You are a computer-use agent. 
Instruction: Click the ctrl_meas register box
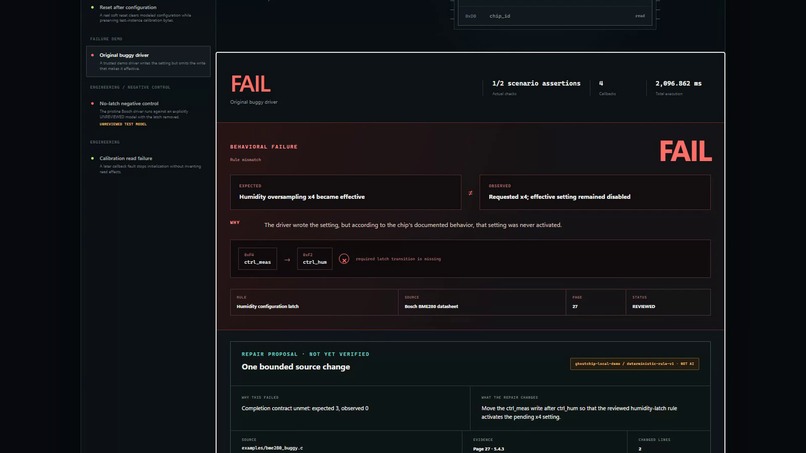258,259
